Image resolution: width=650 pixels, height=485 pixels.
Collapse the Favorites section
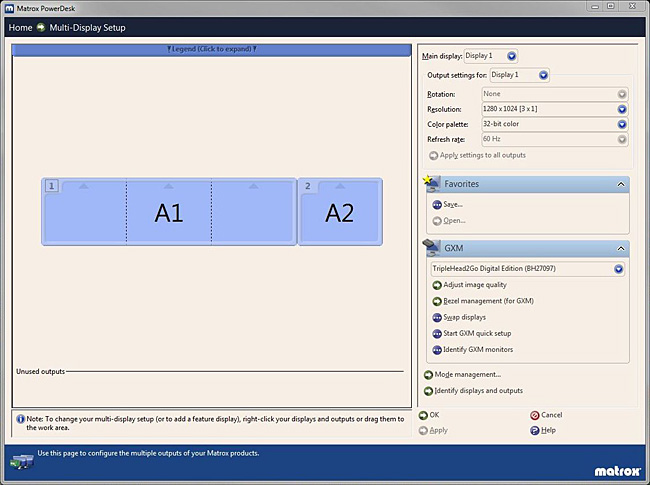click(x=621, y=184)
